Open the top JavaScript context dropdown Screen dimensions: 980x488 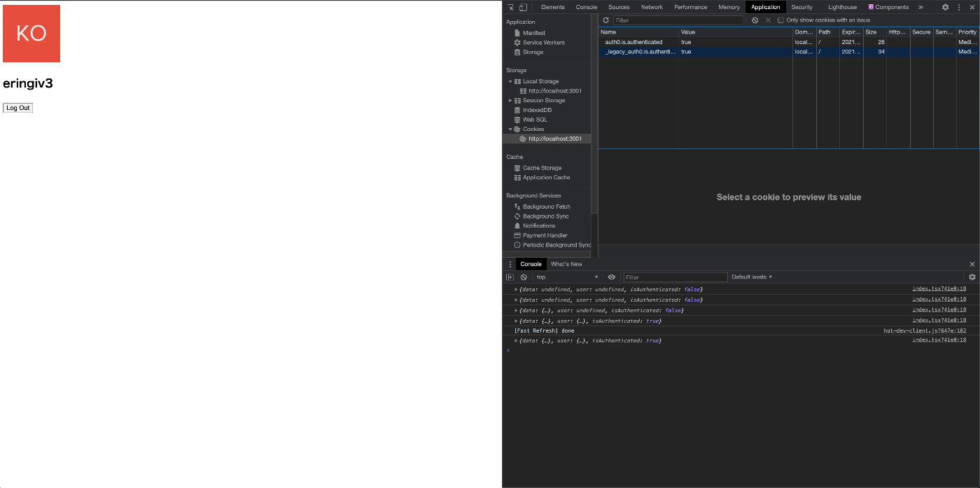(568, 277)
